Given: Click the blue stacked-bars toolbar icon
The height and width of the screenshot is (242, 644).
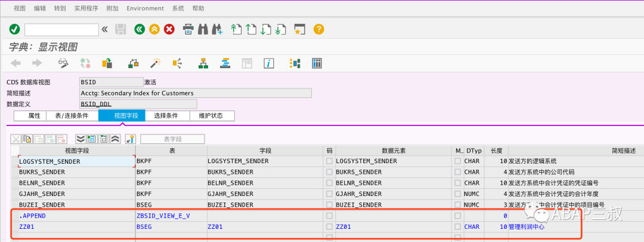Looking at the screenshot, I should [225, 63].
